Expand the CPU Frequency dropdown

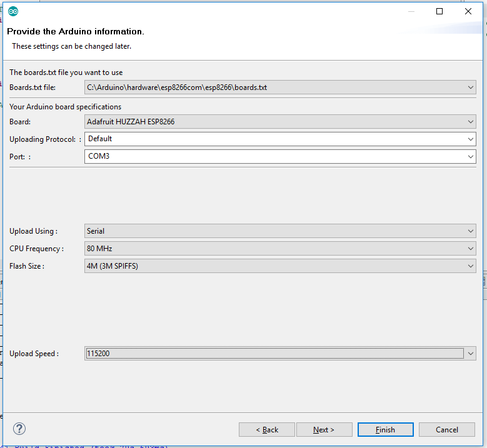coord(280,249)
